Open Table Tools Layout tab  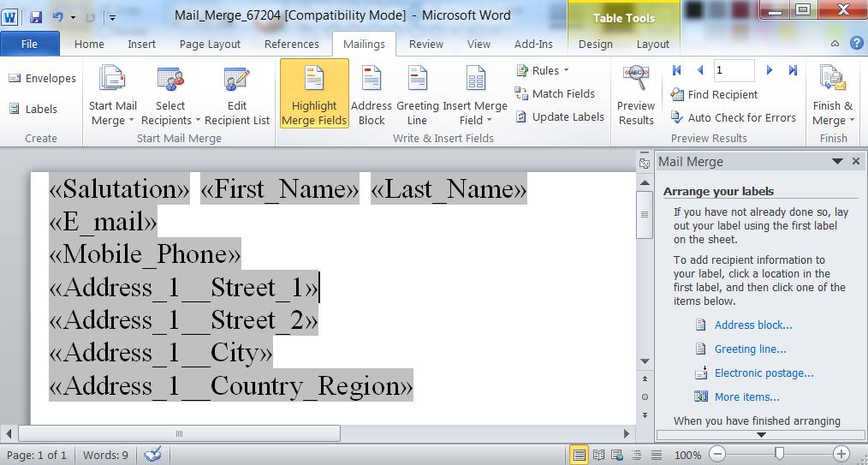(x=652, y=45)
